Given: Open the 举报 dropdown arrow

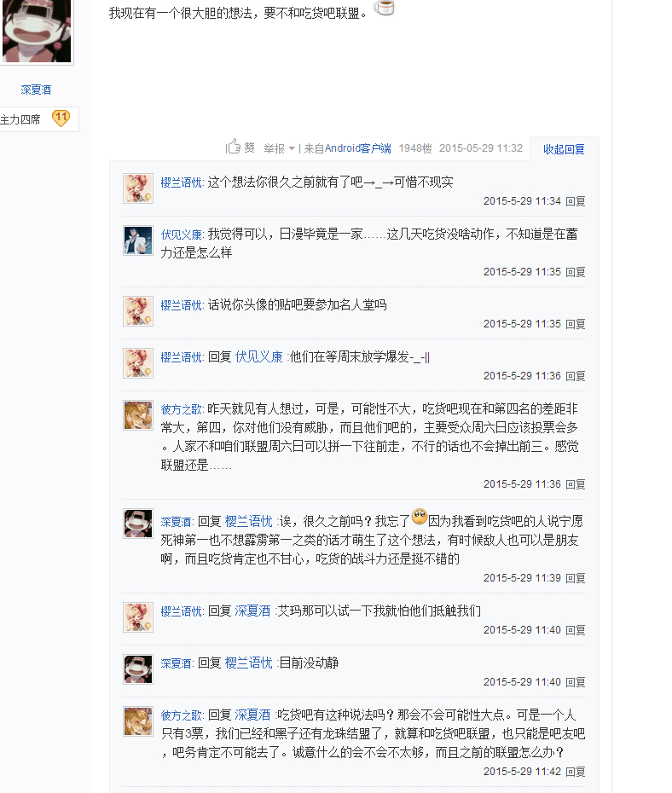Looking at the screenshot, I should click(x=292, y=148).
